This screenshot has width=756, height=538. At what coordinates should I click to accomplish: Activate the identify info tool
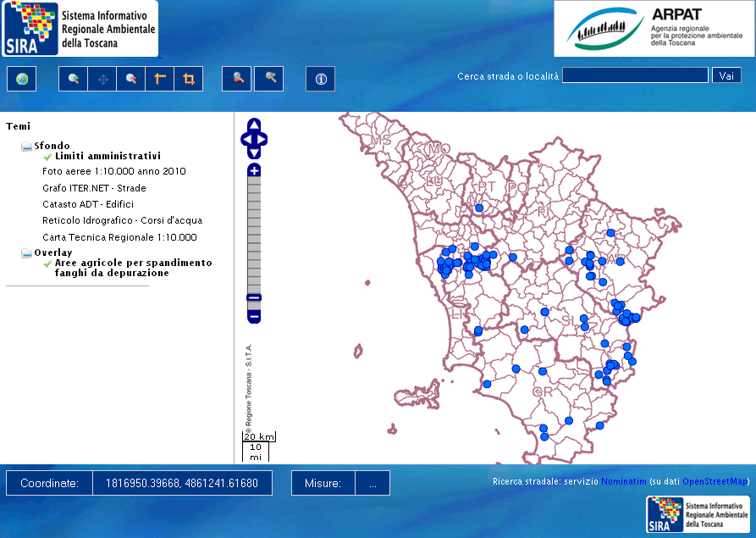point(320,79)
